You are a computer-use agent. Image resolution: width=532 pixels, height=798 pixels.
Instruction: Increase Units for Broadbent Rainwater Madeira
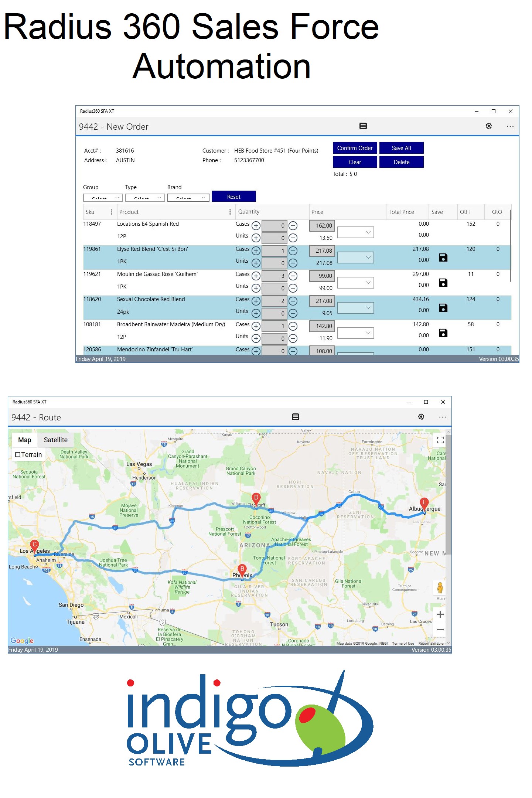(256, 338)
